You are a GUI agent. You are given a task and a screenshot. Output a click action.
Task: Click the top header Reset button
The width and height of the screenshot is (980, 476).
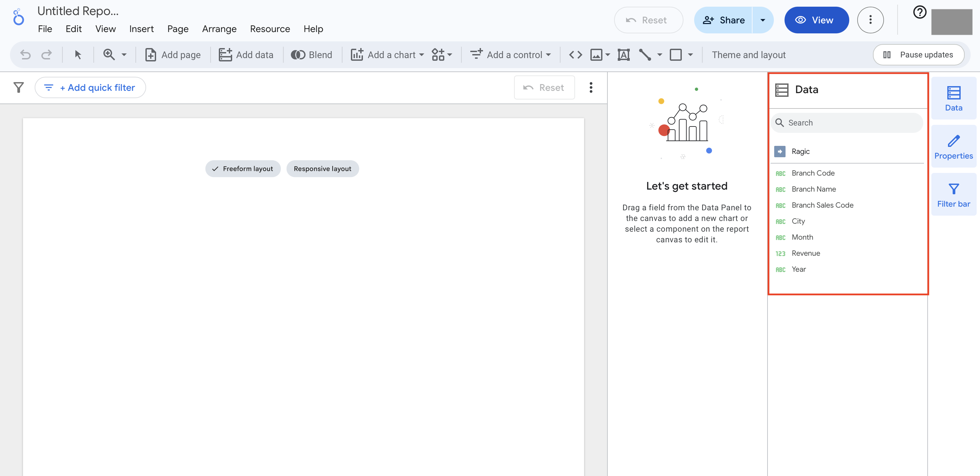[x=648, y=20]
